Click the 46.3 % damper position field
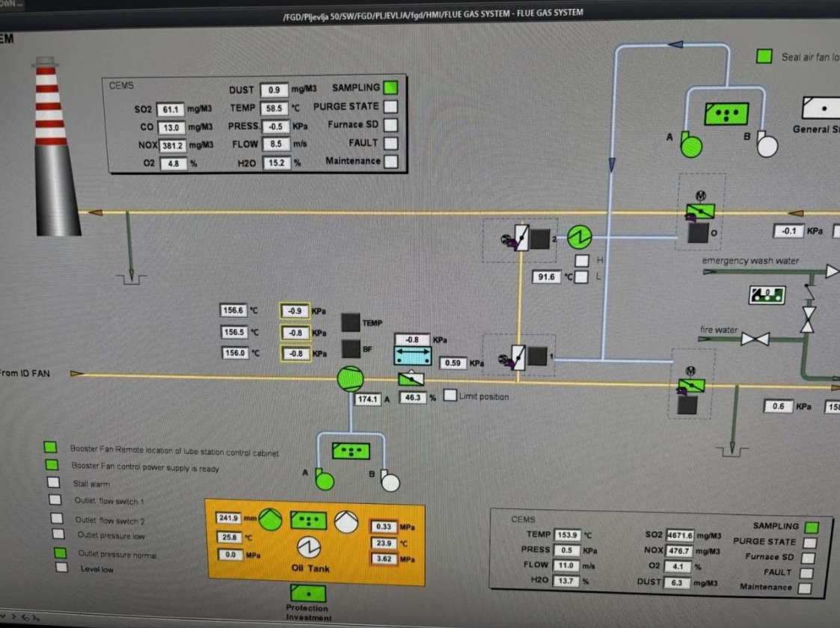 (x=412, y=398)
